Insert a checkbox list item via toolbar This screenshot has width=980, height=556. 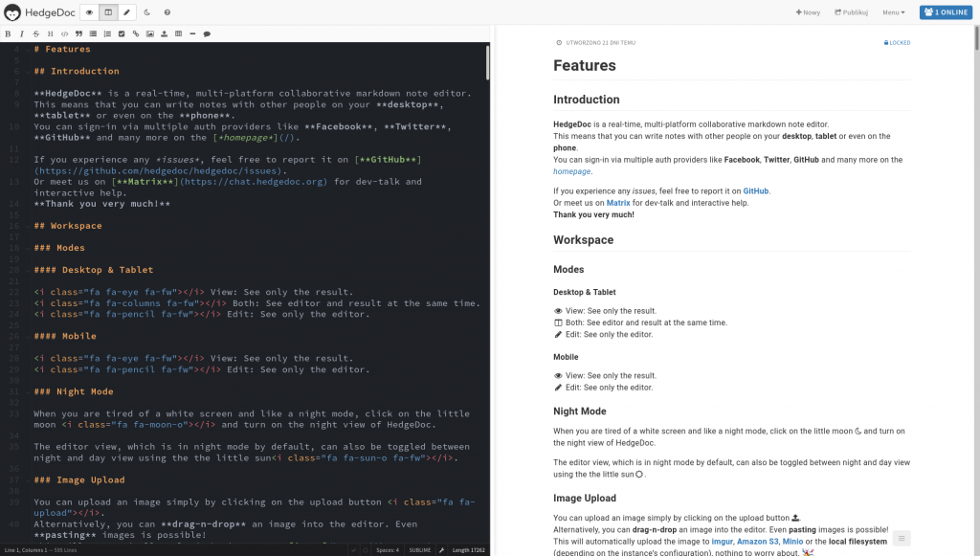(122, 33)
